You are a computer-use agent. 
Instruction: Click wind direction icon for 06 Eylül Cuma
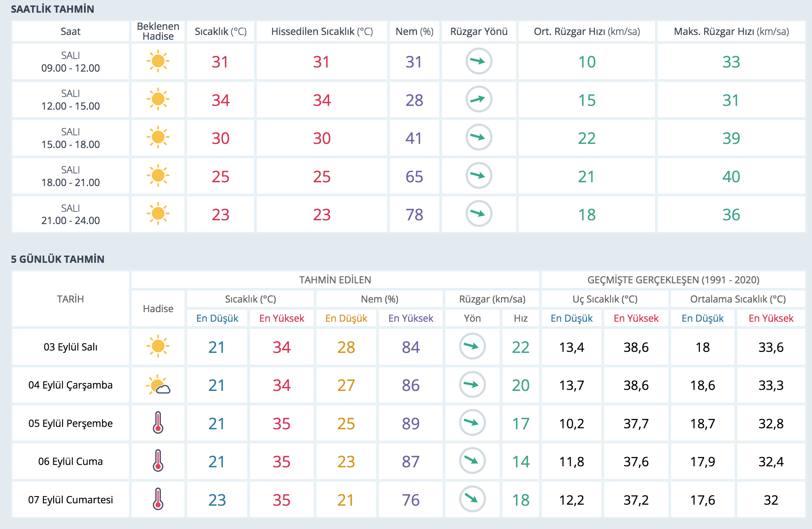click(x=472, y=461)
